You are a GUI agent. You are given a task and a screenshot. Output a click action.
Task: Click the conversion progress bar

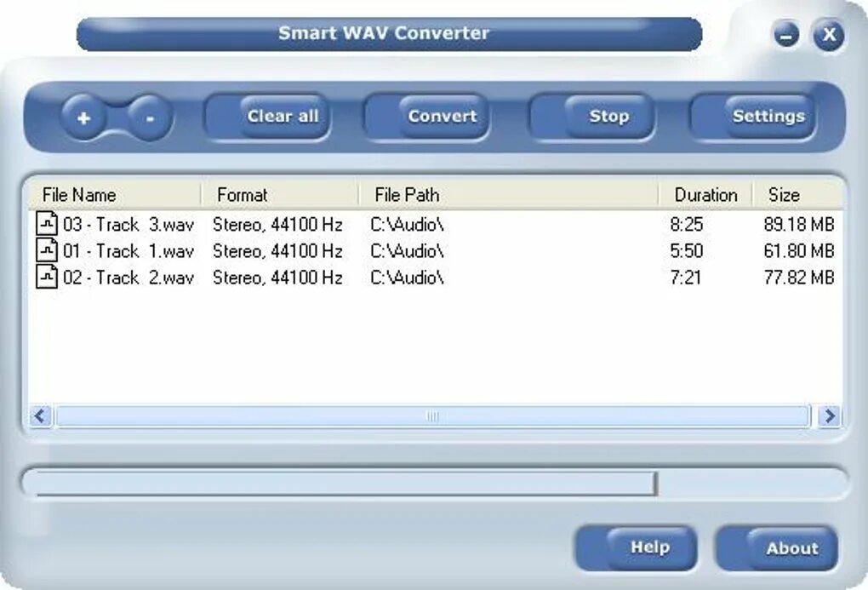click(435, 483)
